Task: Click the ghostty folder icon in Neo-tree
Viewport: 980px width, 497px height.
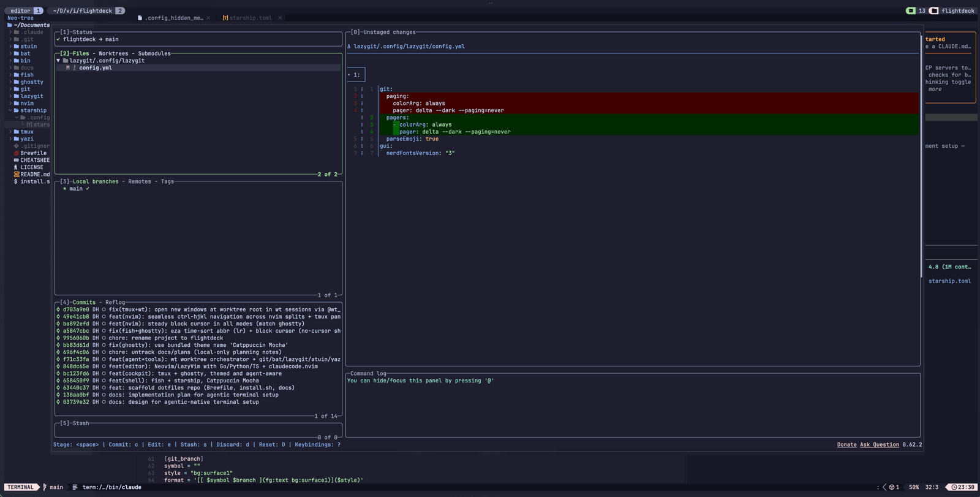Action: (x=17, y=82)
